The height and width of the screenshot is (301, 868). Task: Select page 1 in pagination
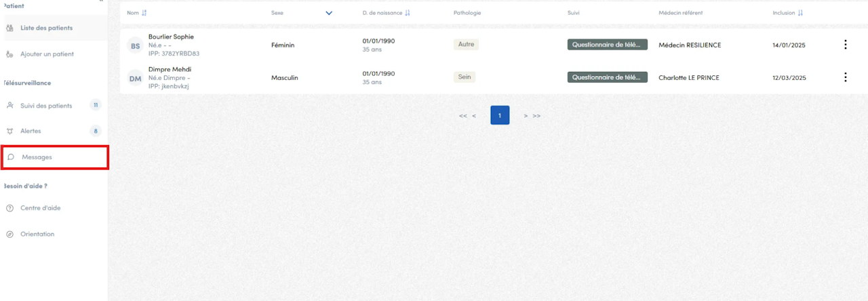pyautogui.click(x=500, y=115)
